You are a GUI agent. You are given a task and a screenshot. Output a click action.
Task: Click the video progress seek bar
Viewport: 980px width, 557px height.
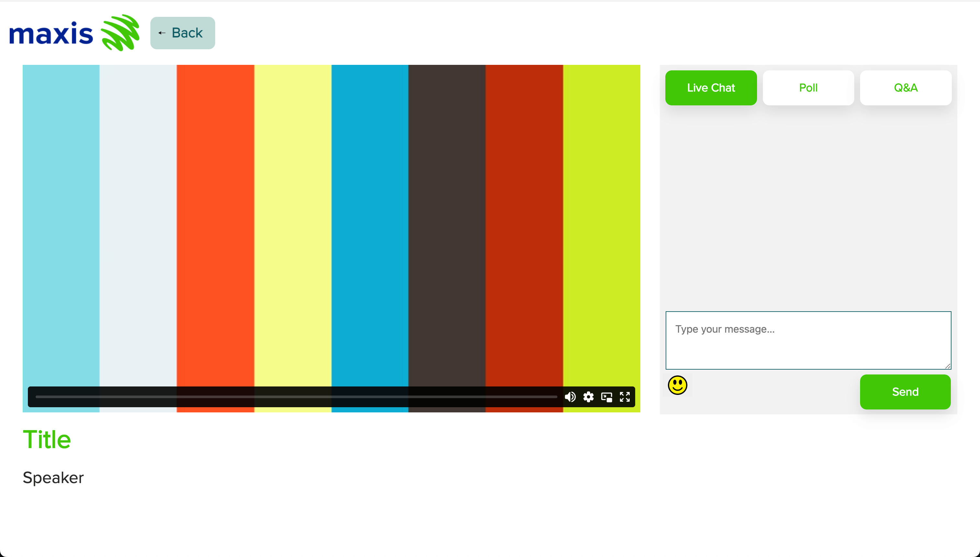point(296,397)
